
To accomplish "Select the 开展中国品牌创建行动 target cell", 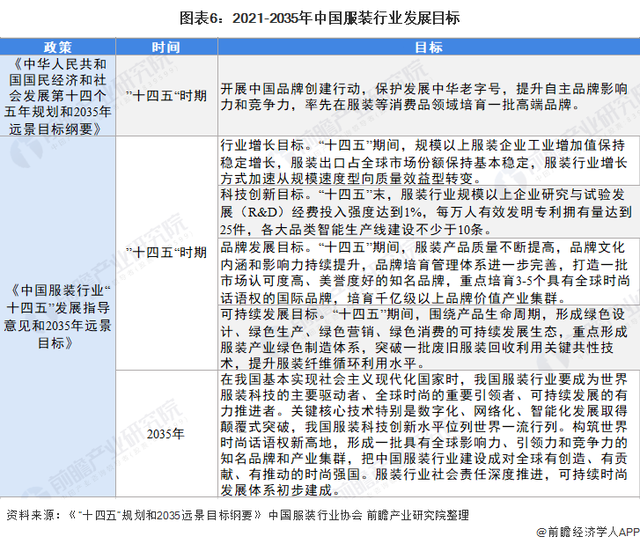I will pyautogui.click(x=429, y=96).
